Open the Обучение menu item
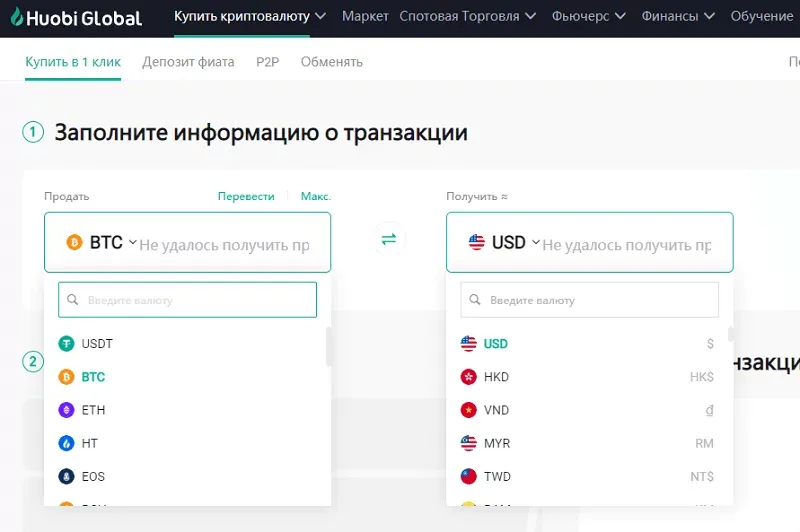This screenshot has width=800, height=532. click(762, 16)
